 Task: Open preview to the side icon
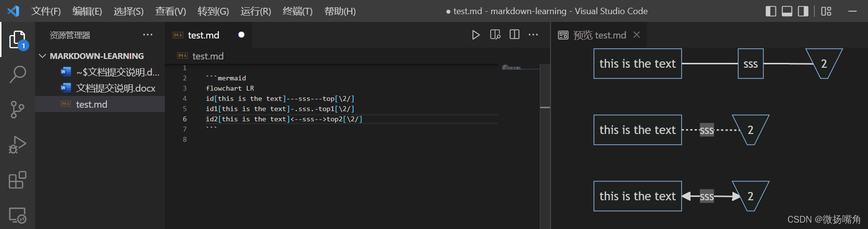click(495, 35)
